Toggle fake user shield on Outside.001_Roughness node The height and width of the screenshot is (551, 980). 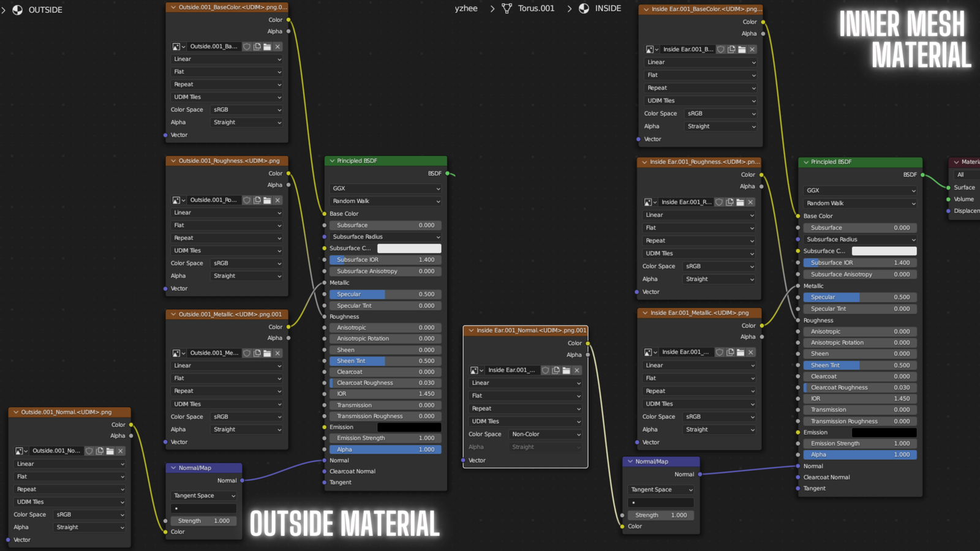[247, 200]
